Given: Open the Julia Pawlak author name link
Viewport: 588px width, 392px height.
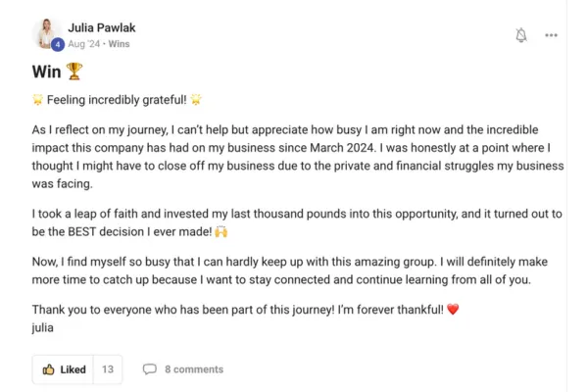Looking at the screenshot, I should pyautogui.click(x=102, y=27).
